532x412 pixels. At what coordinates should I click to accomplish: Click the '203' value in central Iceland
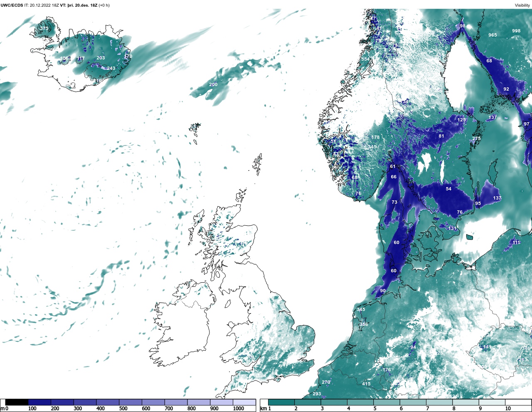point(101,58)
